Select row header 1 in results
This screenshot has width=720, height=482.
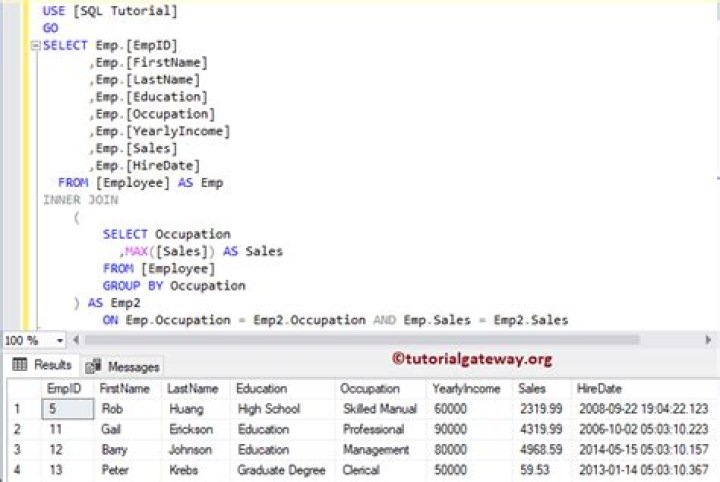[24, 409]
